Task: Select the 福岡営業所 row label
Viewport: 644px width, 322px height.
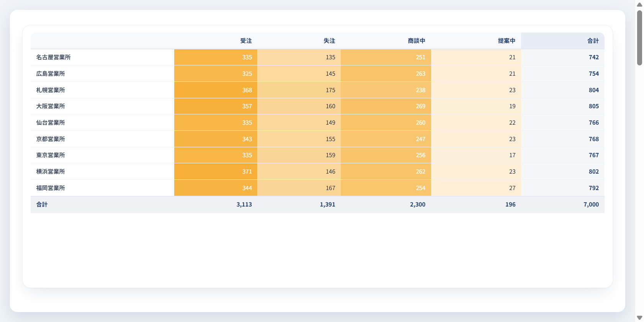Action: pyautogui.click(x=102, y=188)
